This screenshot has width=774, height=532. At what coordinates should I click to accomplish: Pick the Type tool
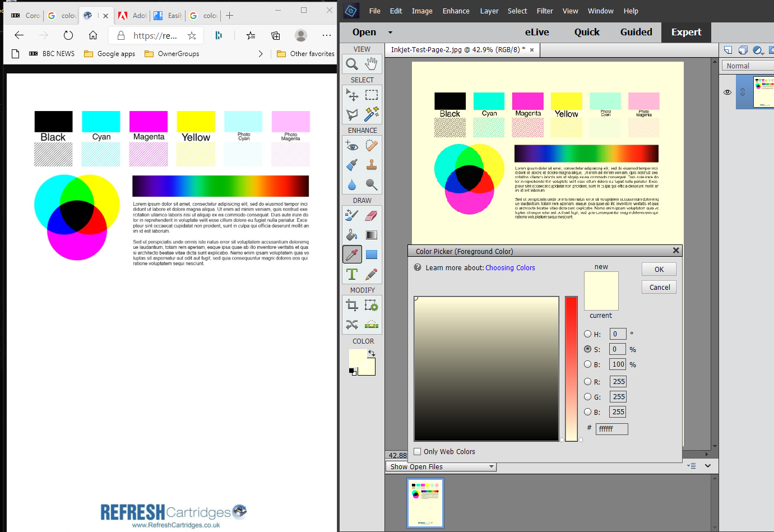click(x=351, y=274)
